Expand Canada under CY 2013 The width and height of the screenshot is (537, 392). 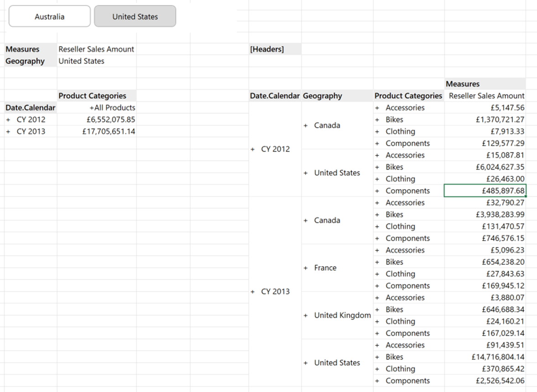pos(305,220)
